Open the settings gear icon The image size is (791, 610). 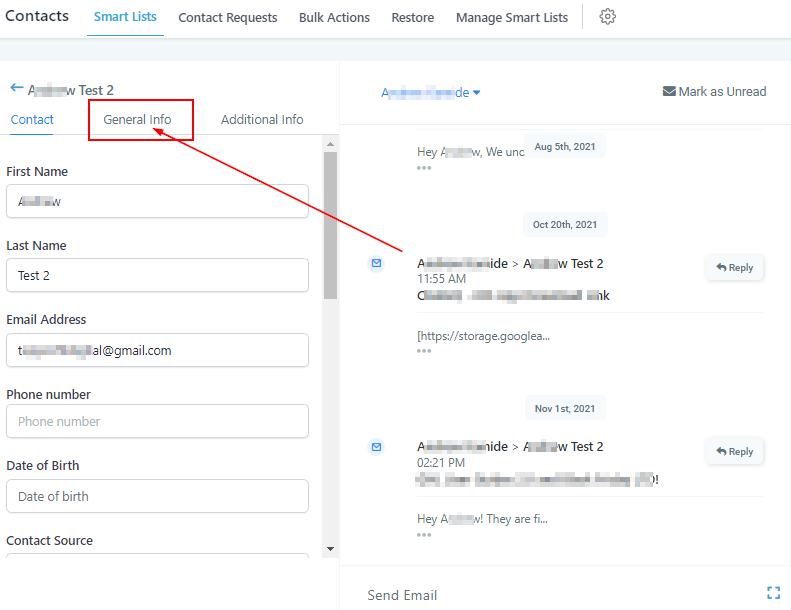click(607, 17)
